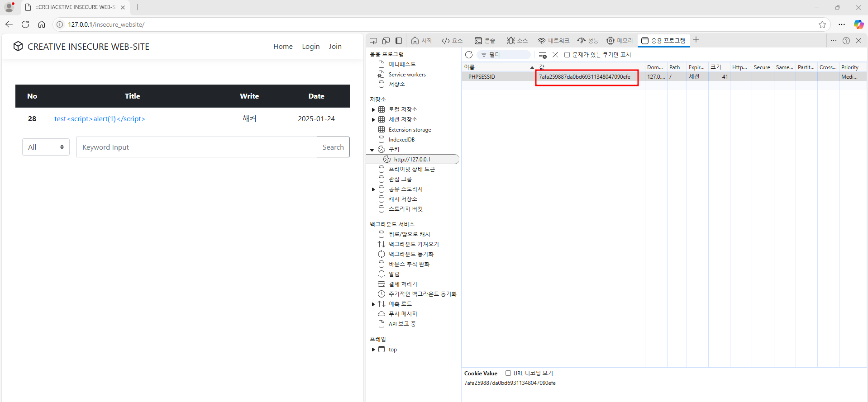Toggle the DevTools sidebar dock icon
This screenshot has height=402, width=868.
click(399, 41)
